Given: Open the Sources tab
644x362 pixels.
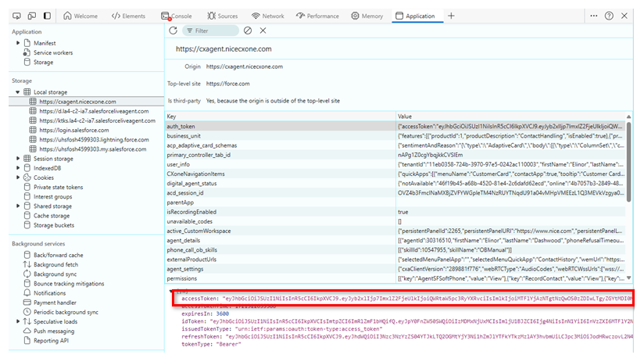Looking at the screenshot, I should pos(223,16).
